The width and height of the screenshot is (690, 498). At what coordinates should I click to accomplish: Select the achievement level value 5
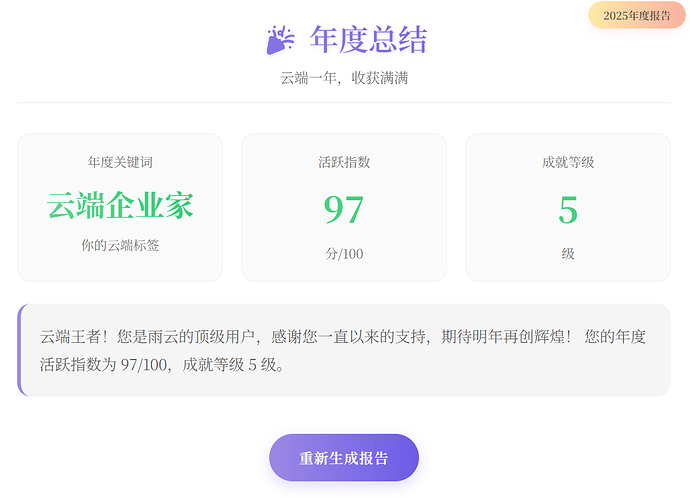567,210
